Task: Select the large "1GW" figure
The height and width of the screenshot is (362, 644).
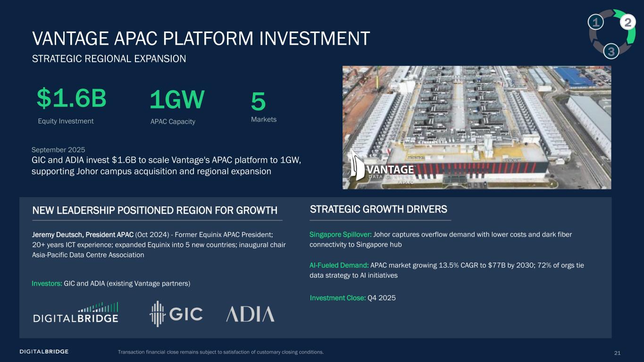Action: click(x=177, y=99)
